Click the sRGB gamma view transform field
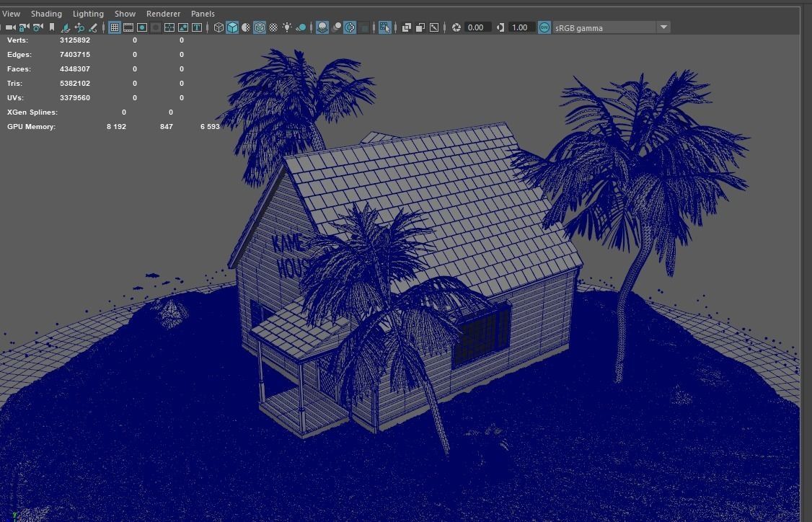Screen dimensions: 812x522 [604, 27]
